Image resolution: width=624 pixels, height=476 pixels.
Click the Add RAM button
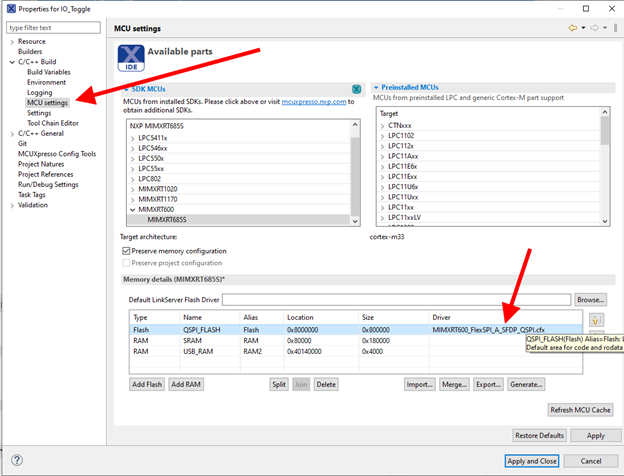pos(186,384)
